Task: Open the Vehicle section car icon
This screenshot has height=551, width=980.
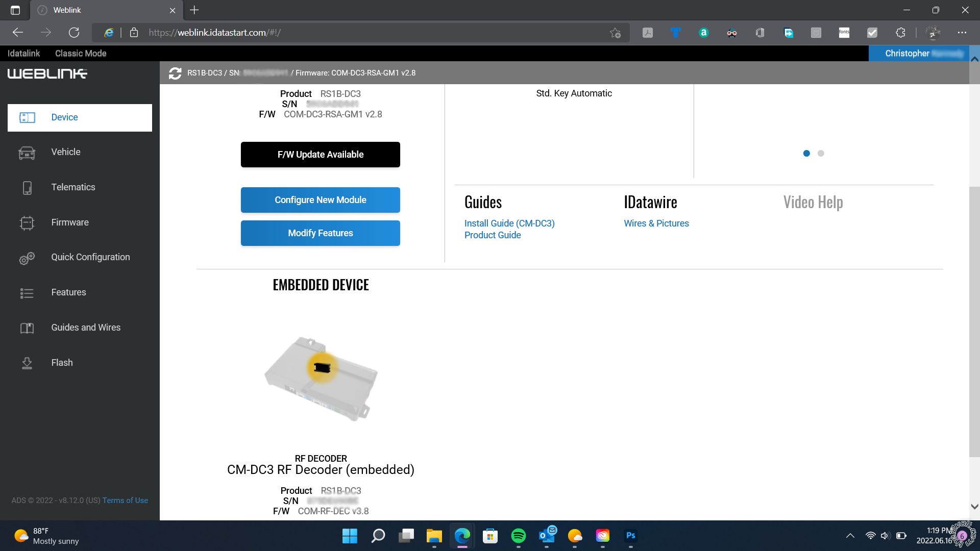Action: point(27,153)
